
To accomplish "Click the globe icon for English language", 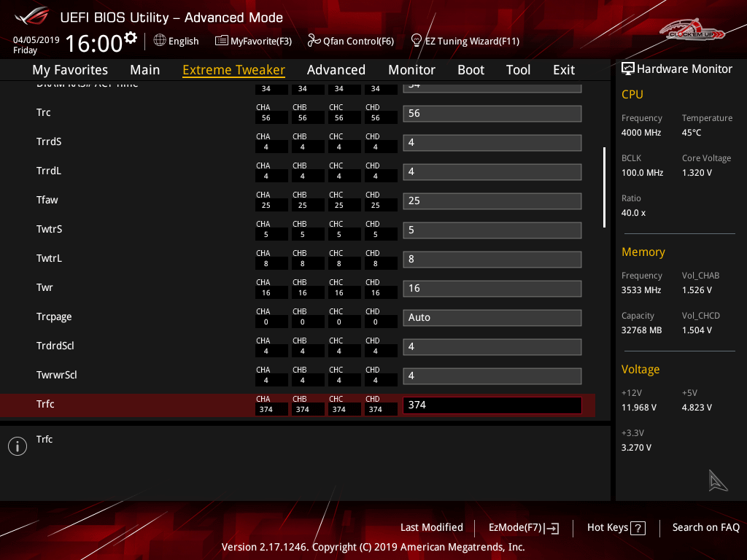I will tap(160, 41).
